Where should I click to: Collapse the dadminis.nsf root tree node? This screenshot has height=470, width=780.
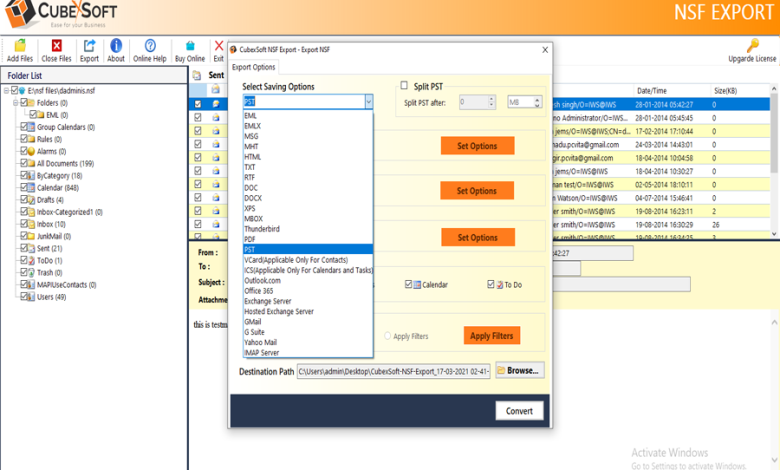(x=6, y=91)
